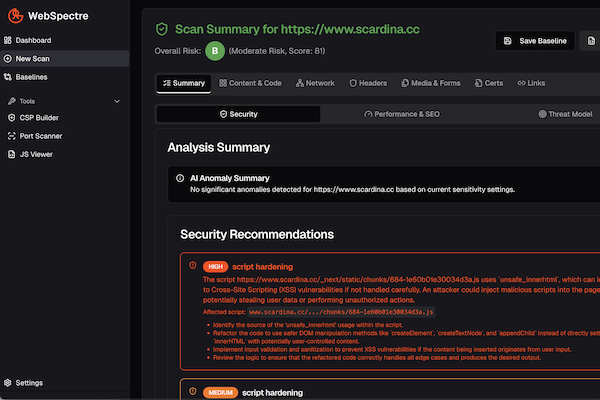Screen dimensions: 600x400
Task: Switch to the Summary tab
Action: pos(184,83)
